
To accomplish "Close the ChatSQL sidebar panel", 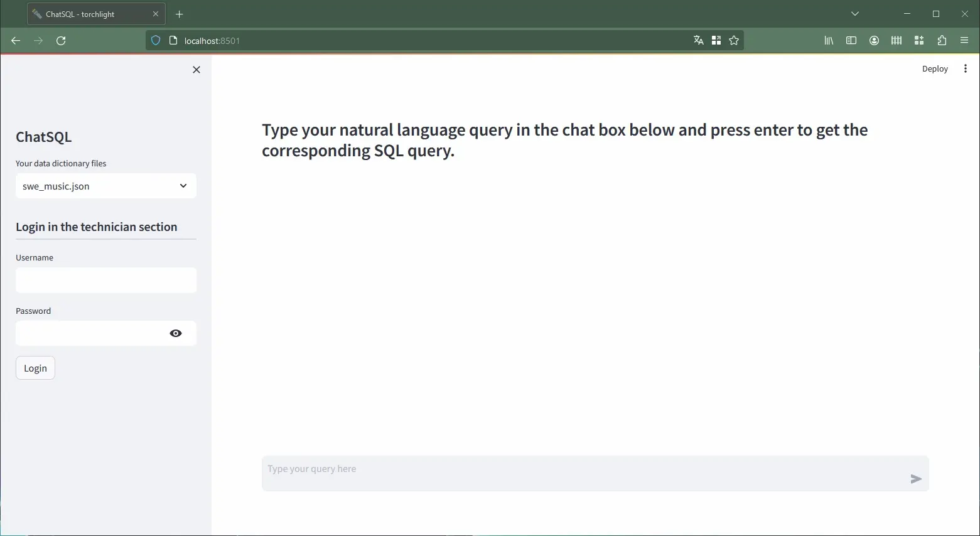I will point(197,70).
